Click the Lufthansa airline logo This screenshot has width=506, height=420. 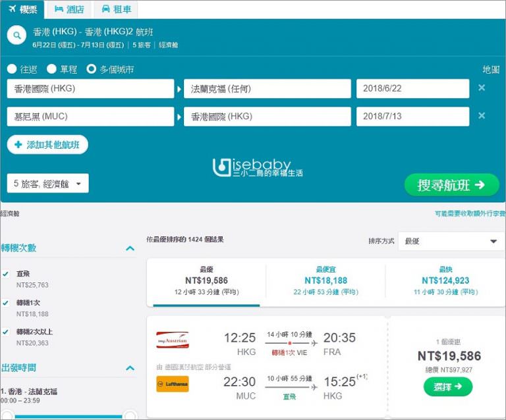pyautogui.click(x=173, y=384)
